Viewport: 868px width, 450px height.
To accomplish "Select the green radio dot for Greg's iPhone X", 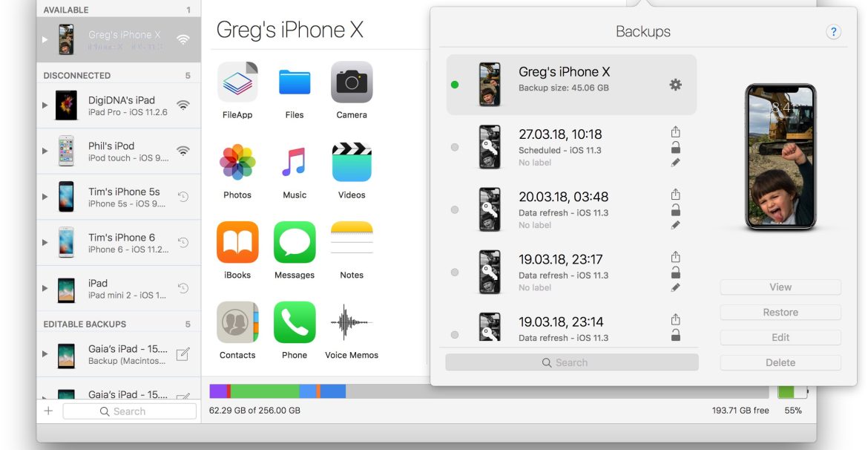I will (x=455, y=85).
